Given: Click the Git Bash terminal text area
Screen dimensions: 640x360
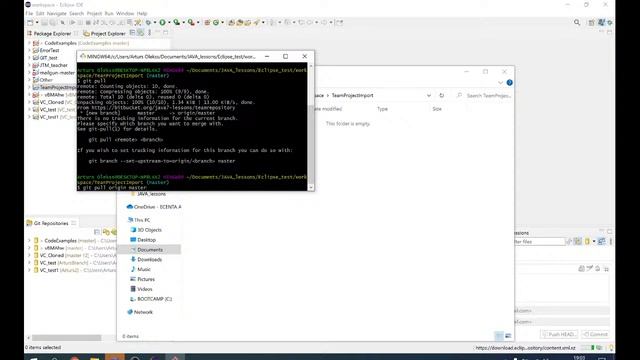Looking at the screenshot, I should [192, 127].
